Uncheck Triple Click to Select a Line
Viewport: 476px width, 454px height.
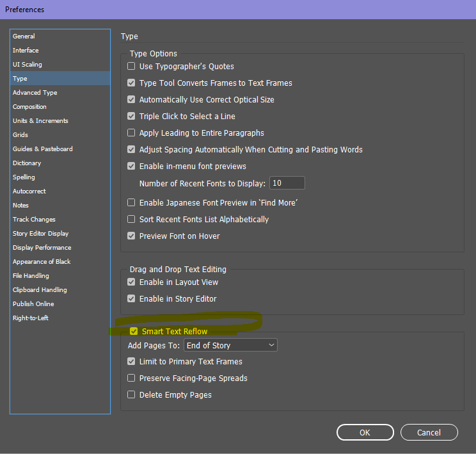131,117
